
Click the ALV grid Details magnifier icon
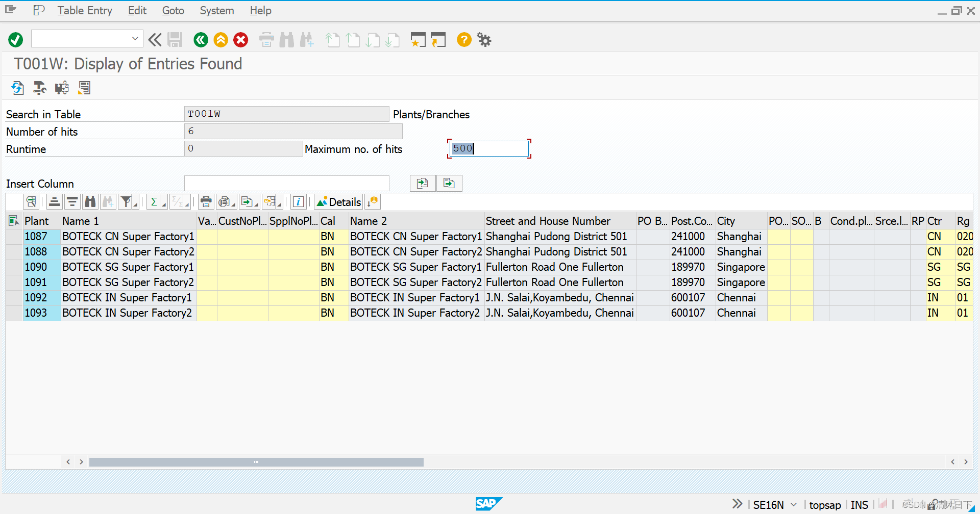point(31,202)
